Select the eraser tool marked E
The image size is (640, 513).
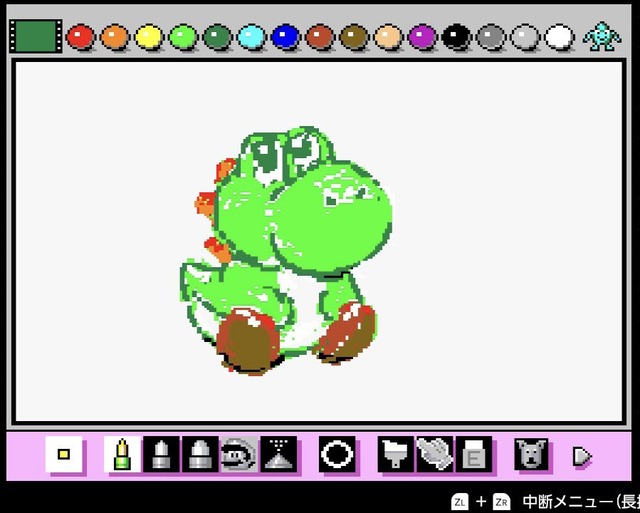[x=474, y=454]
